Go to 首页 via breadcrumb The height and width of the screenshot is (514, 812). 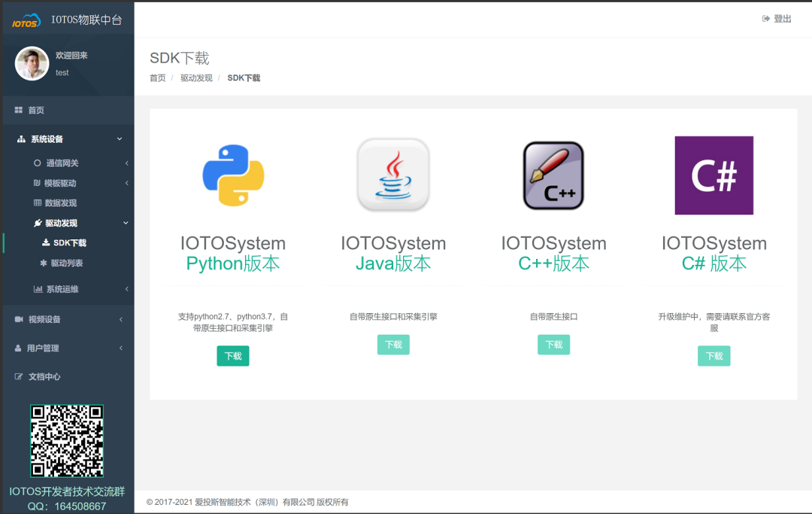[x=157, y=78]
